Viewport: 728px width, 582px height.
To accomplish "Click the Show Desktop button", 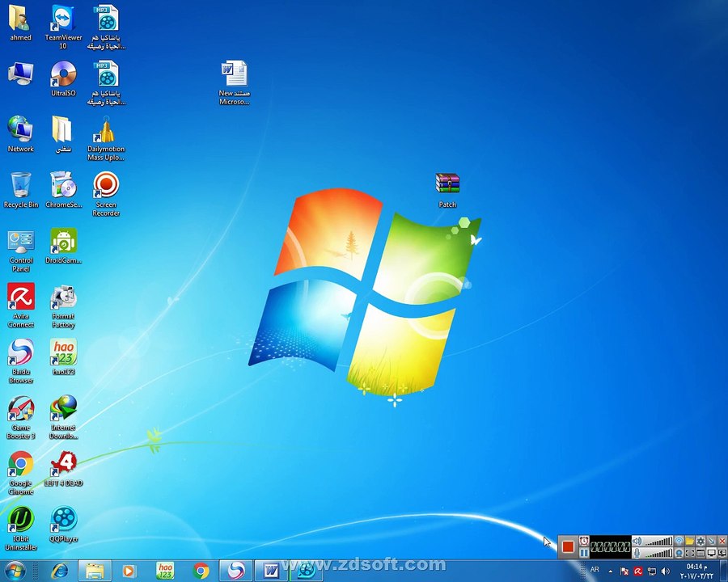I will point(724,571).
